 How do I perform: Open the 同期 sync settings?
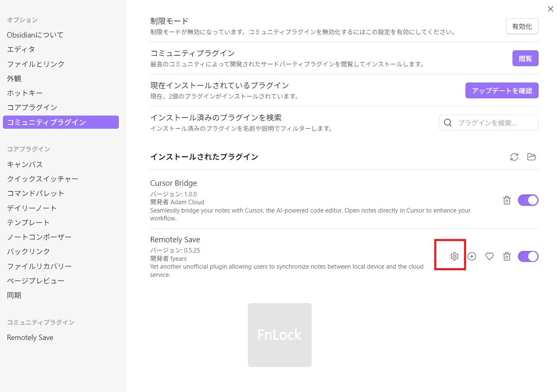[61, 295]
